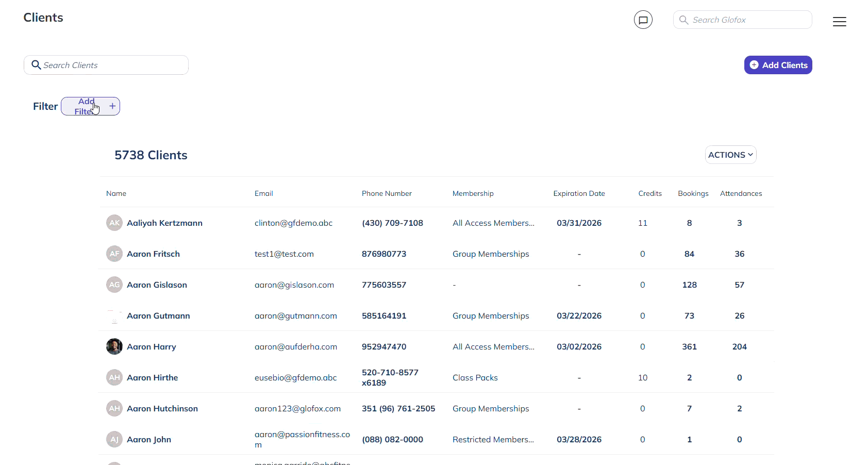Click Restricted Members... for Aaron John
Image resolution: width=868 pixels, height=465 pixels.
point(493,439)
